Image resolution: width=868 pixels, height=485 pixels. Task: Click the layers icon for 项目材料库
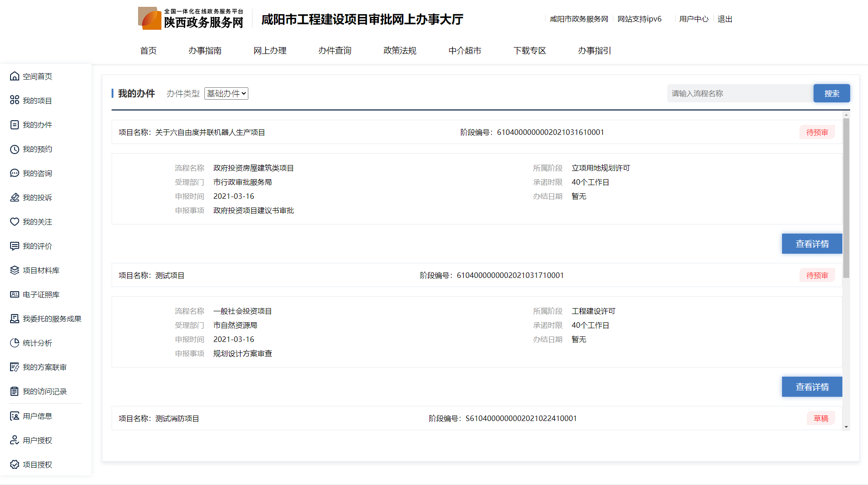(15, 270)
